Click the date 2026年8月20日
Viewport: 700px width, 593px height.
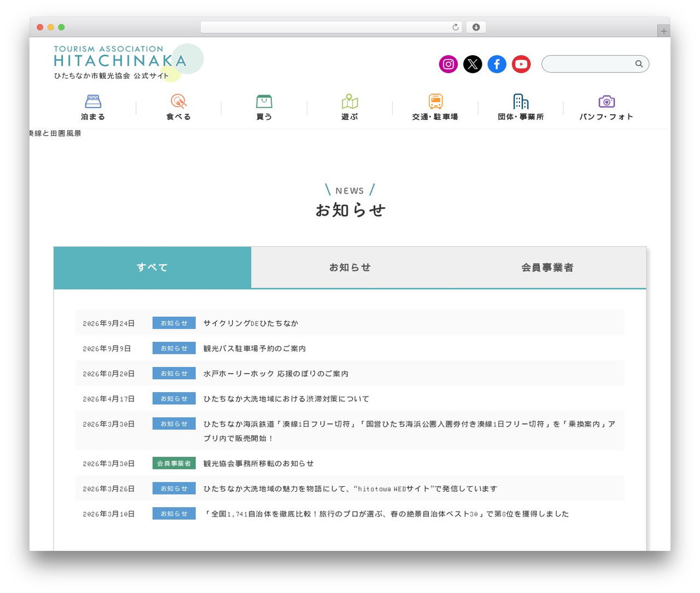pos(109,374)
